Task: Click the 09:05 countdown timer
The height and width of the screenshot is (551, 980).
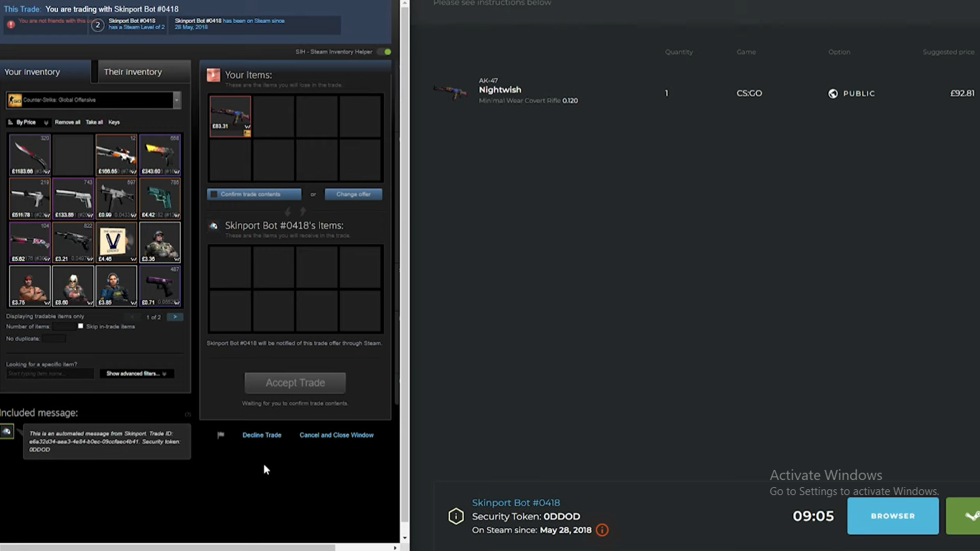Action: click(x=813, y=516)
